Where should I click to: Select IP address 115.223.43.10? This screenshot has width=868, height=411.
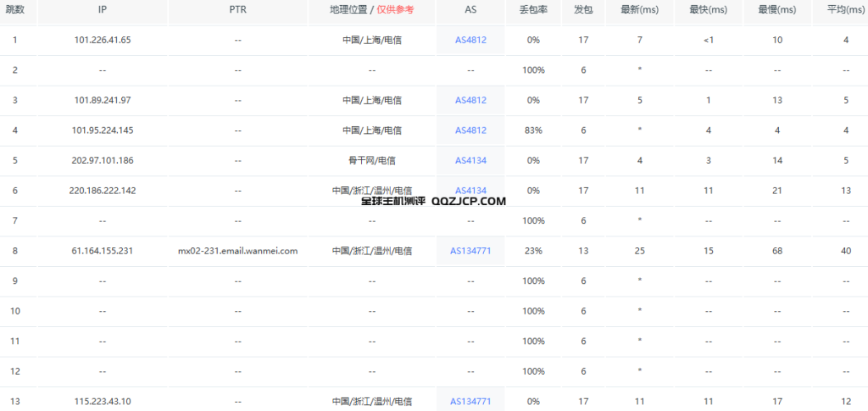point(103,402)
